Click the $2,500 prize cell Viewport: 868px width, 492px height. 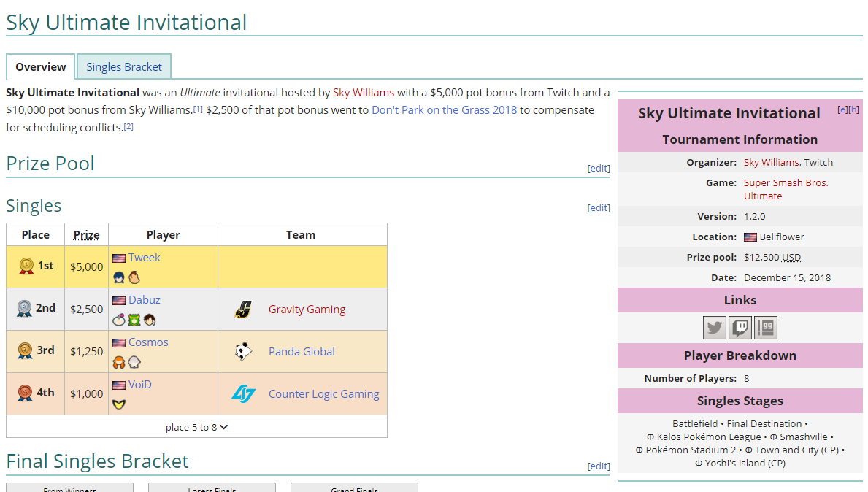[x=86, y=310]
